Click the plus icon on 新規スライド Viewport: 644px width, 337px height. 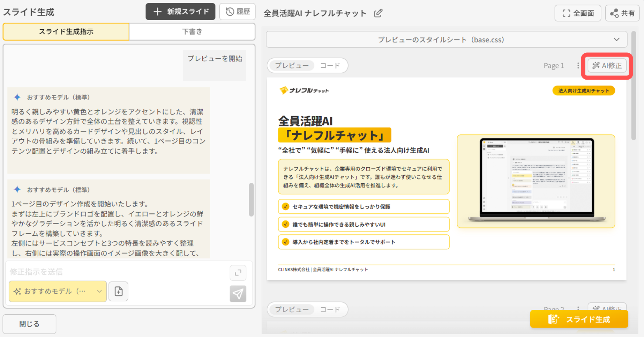(157, 12)
